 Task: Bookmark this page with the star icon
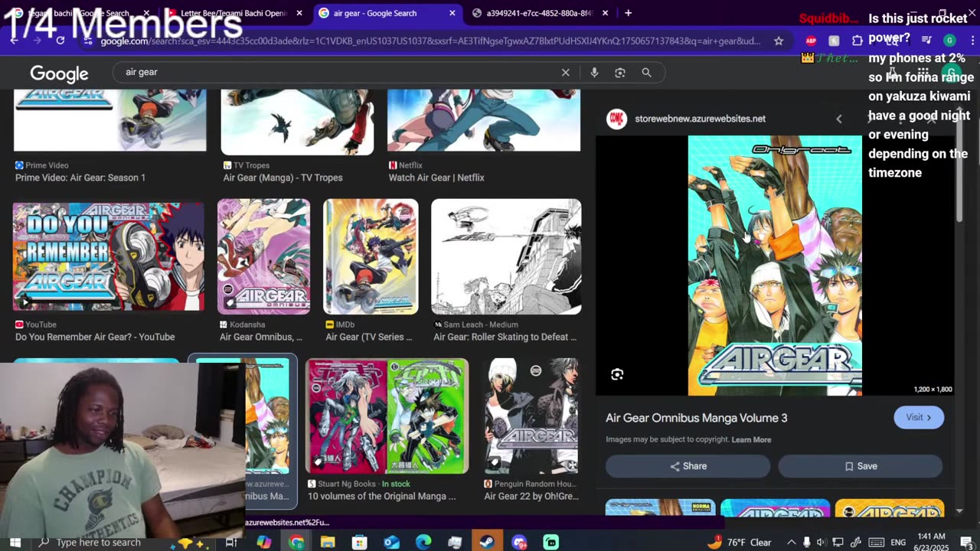pyautogui.click(x=779, y=41)
